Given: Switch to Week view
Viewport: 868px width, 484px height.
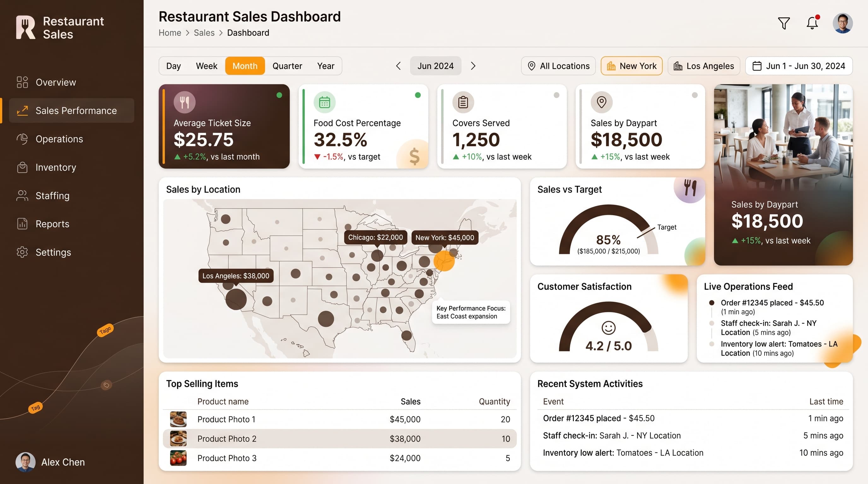Looking at the screenshot, I should (207, 66).
